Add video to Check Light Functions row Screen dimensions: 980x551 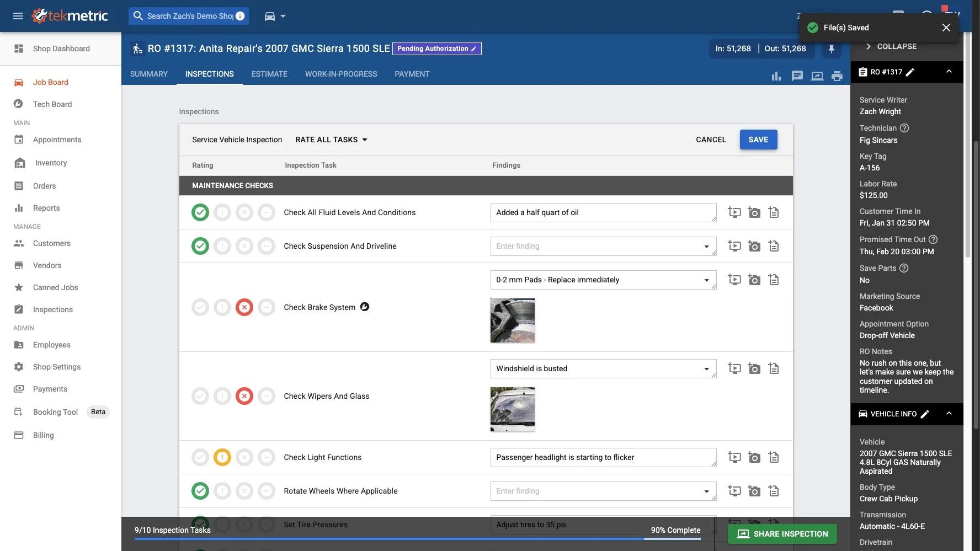tap(734, 457)
